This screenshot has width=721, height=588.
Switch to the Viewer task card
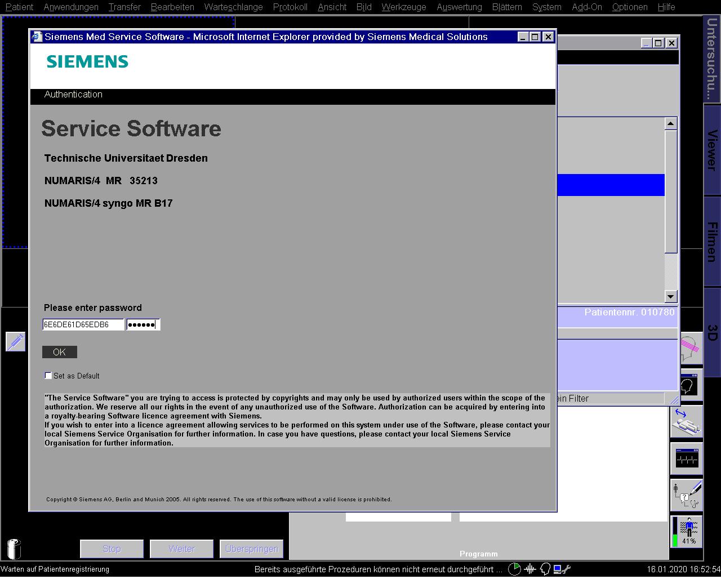point(712,150)
